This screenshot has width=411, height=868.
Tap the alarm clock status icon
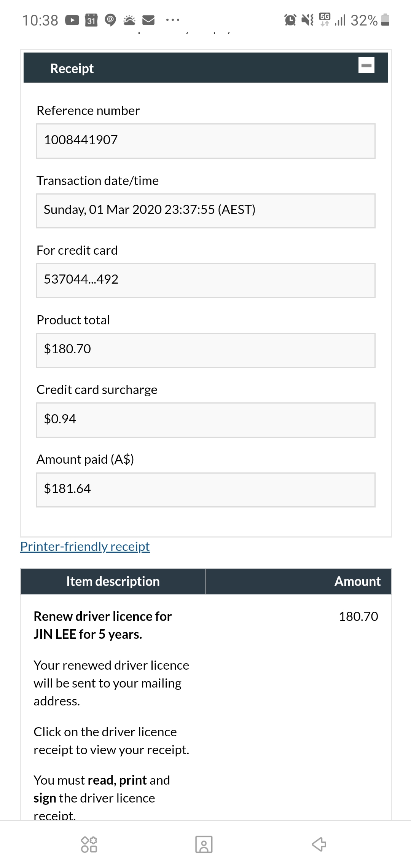click(x=290, y=20)
